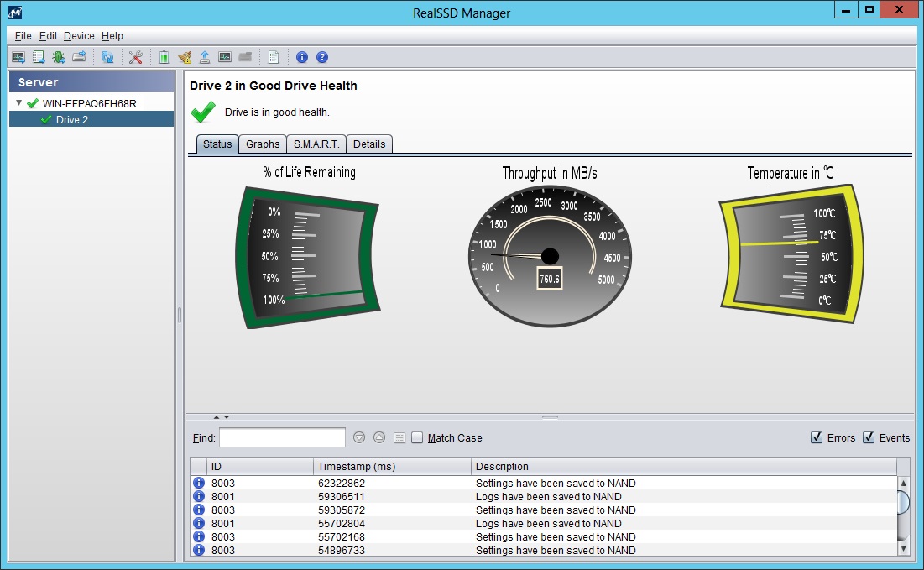
Task: Collapse the WIN-EFPAQ6FH68R server tree node
Action: coord(19,103)
